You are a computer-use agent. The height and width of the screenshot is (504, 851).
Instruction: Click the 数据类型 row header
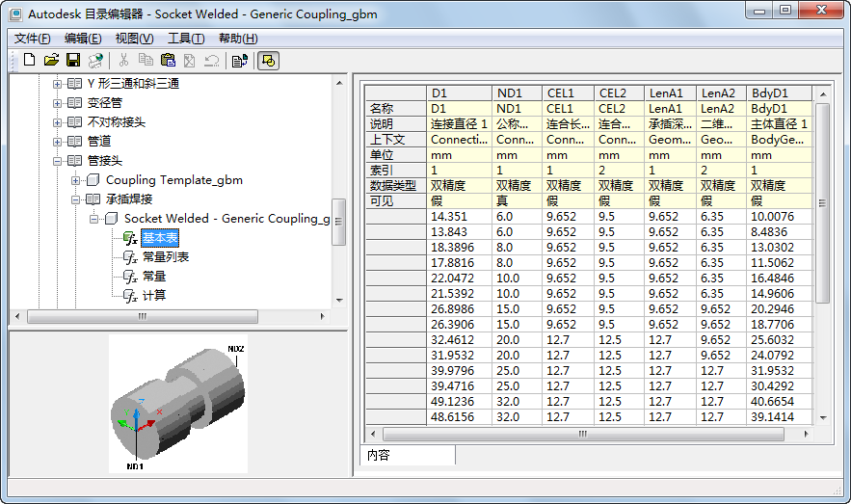coord(396,186)
